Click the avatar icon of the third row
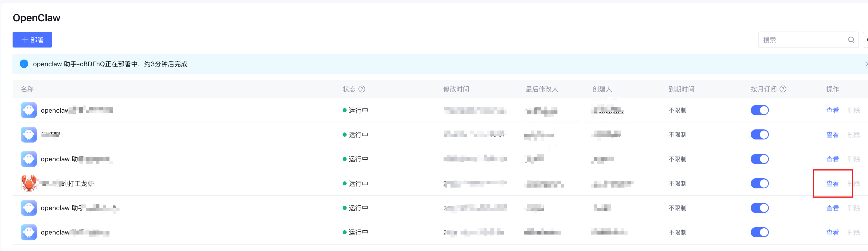The width and height of the screenshot is (868, 251). point(29,159)
